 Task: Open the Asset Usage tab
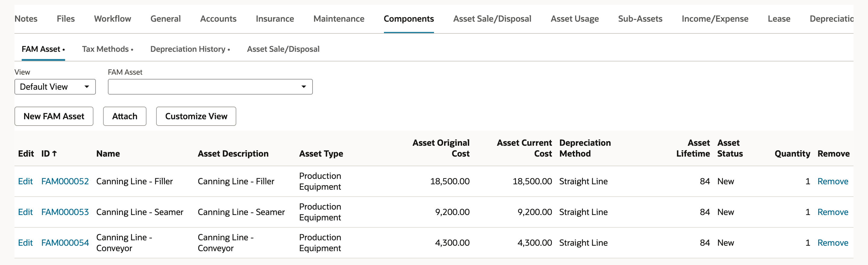pos(574,19)
